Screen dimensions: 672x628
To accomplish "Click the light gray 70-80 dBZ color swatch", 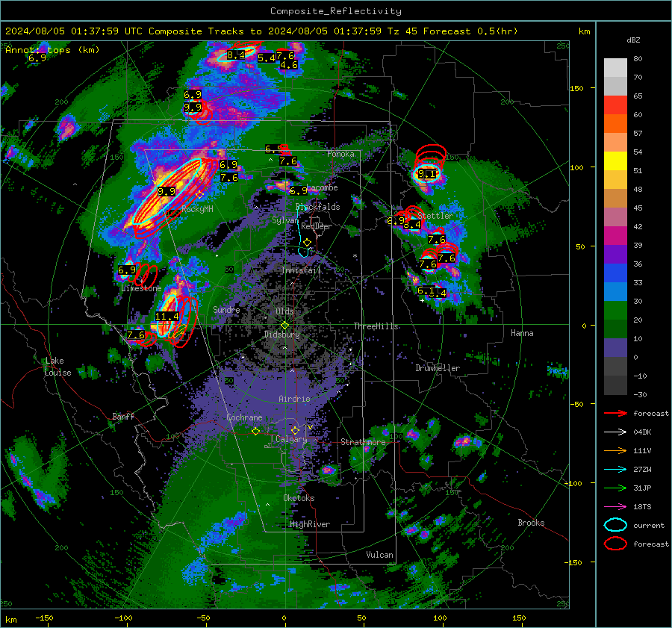I will [615, 68].
